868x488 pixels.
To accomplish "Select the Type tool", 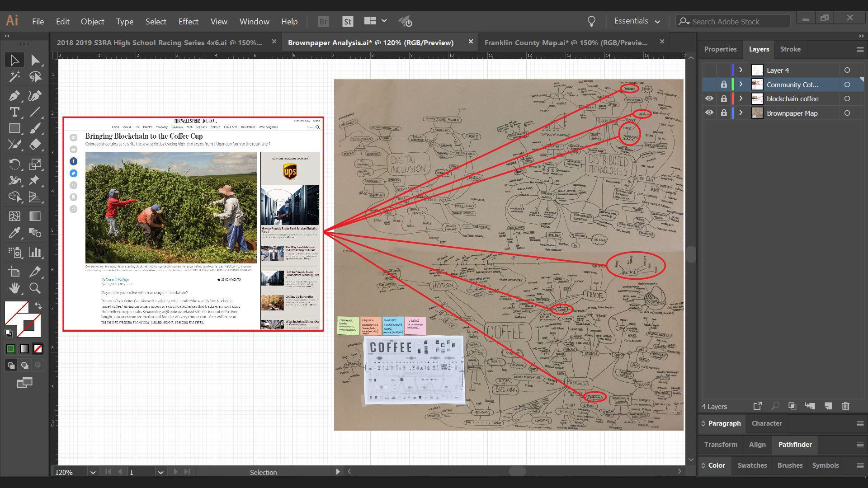I will (14, 112).
